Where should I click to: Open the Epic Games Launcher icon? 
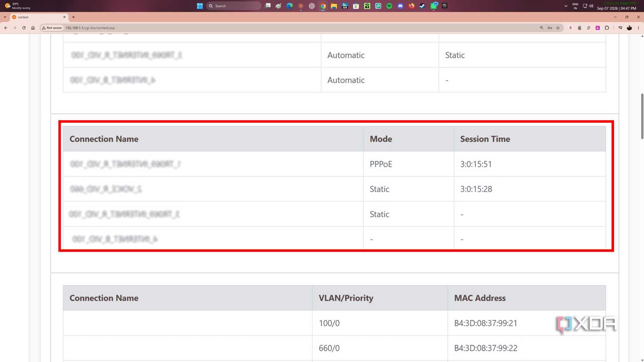445,6
